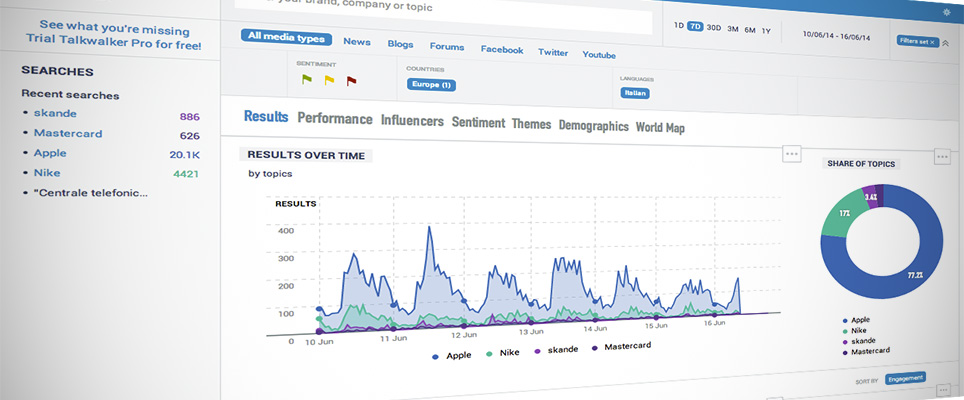Image resolution: width=964 pixels, height=400 pixels.
Task: Open the settings gear icon
Action: (x=946, y=12)
